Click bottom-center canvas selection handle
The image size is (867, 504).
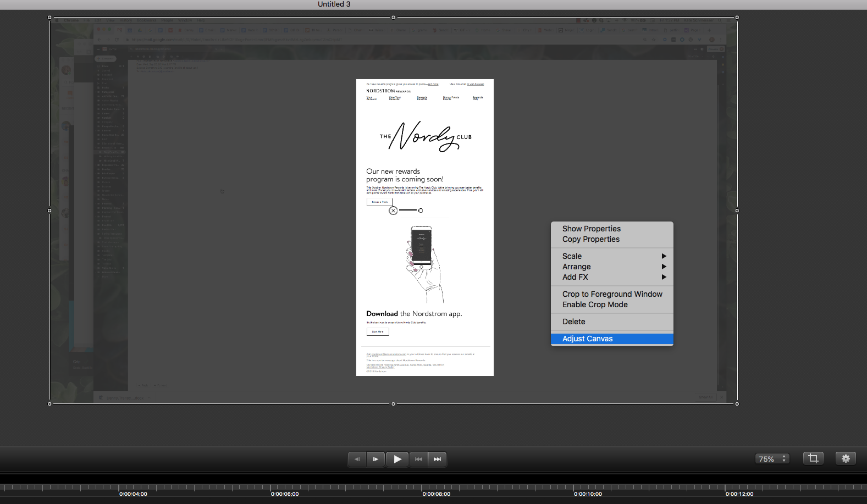(393, 404)
